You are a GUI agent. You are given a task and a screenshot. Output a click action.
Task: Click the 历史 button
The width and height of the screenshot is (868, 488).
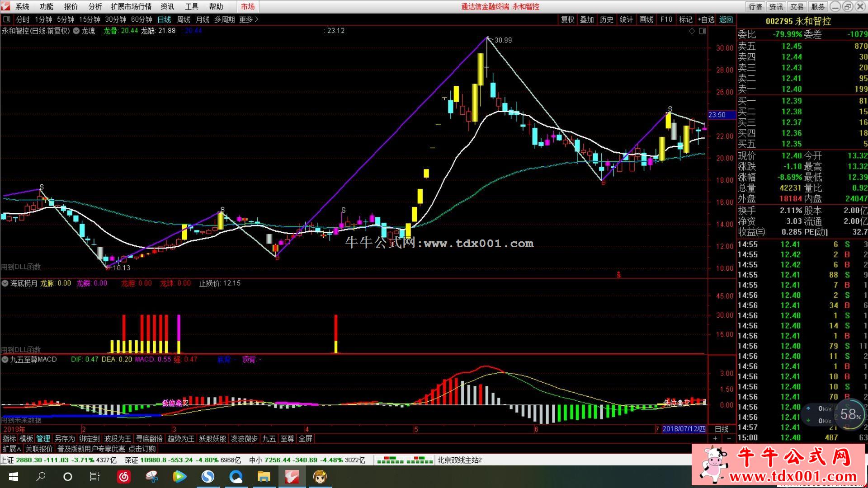point(607,19)
